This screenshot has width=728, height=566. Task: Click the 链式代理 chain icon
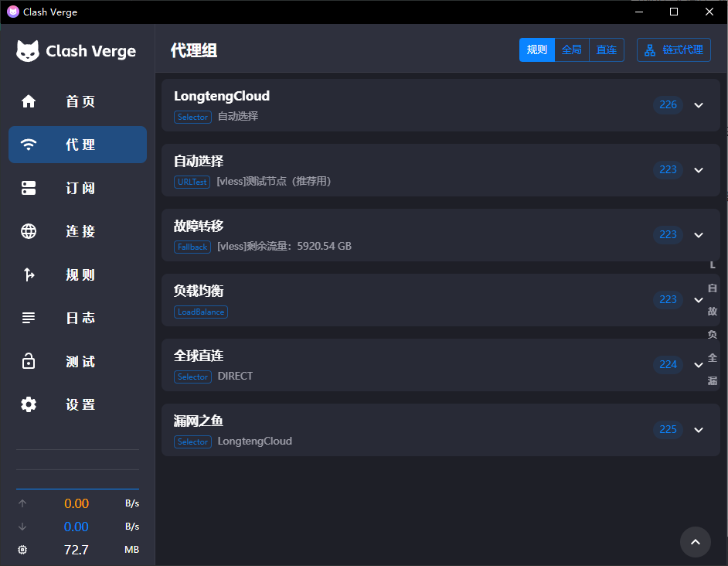650,50
